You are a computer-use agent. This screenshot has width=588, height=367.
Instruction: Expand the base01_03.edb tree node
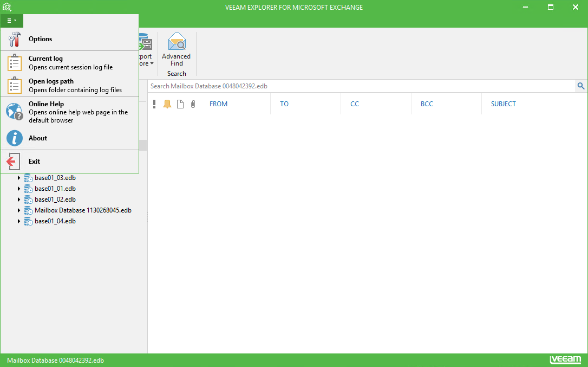(x=19, y=178)
